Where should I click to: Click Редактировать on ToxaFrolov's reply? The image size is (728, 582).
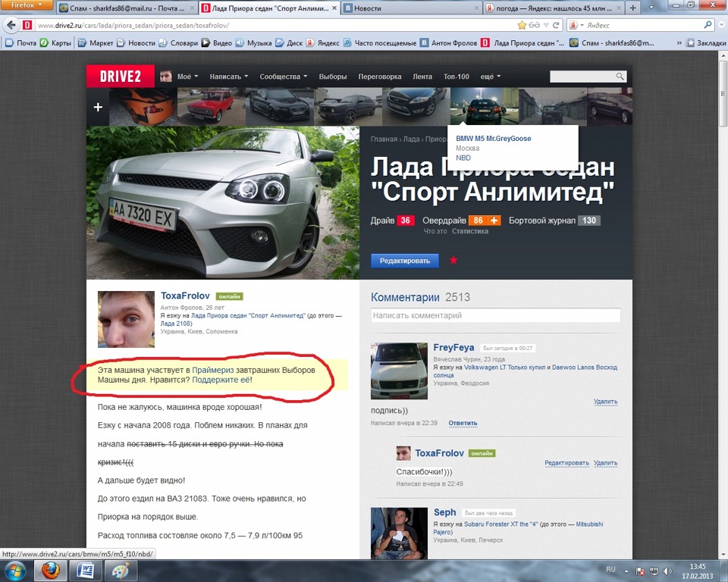(x=566, y=463)
